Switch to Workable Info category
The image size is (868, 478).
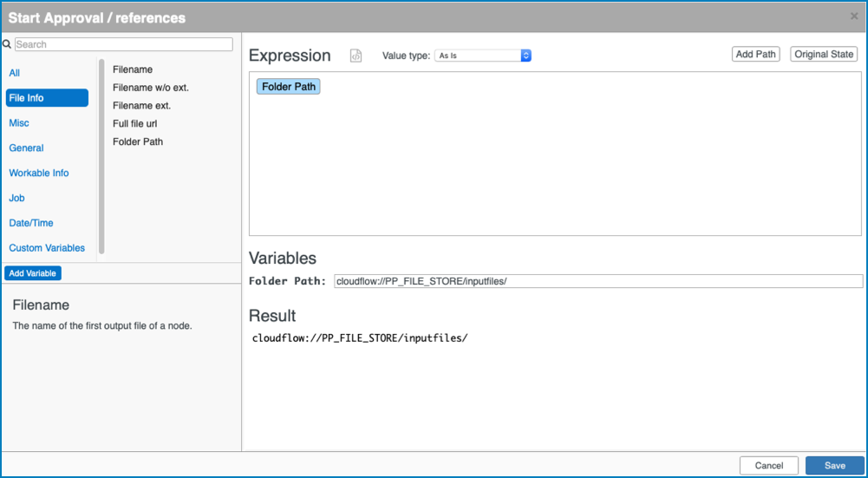(x=39, y=173)
